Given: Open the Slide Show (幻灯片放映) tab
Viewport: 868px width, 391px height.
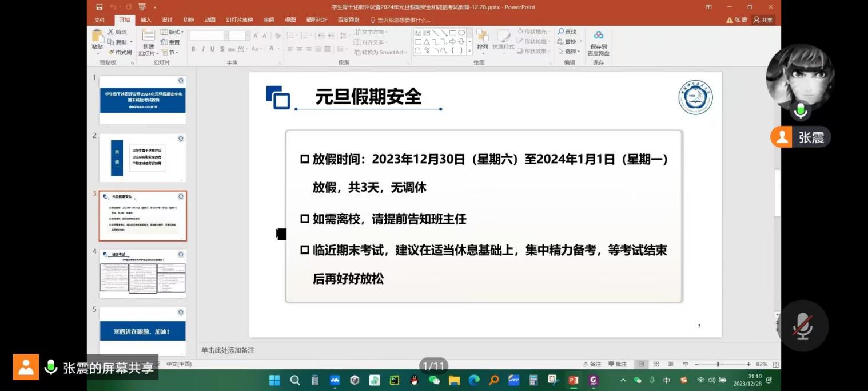Looking at the screenshot, I should click(239, 19).
